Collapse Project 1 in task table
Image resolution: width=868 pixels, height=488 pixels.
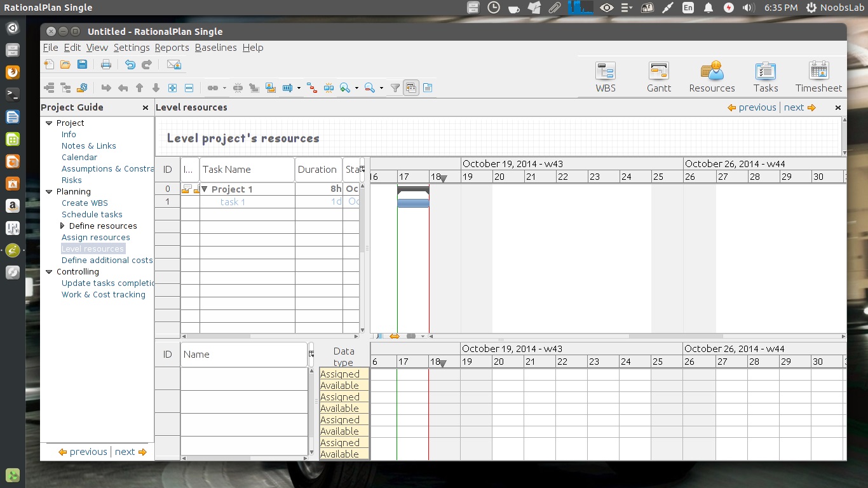[x=205, y=189]
